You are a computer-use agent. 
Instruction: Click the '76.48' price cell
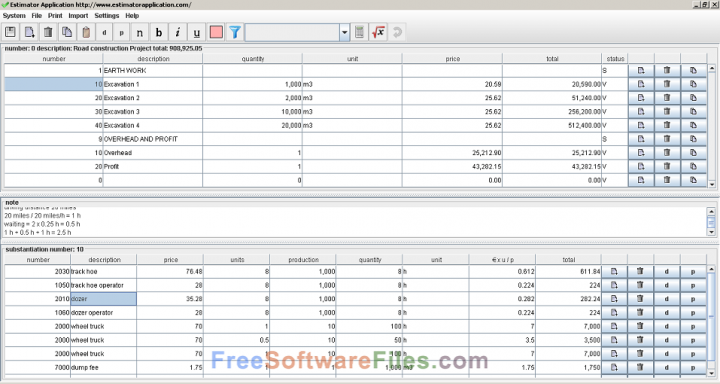170,271
